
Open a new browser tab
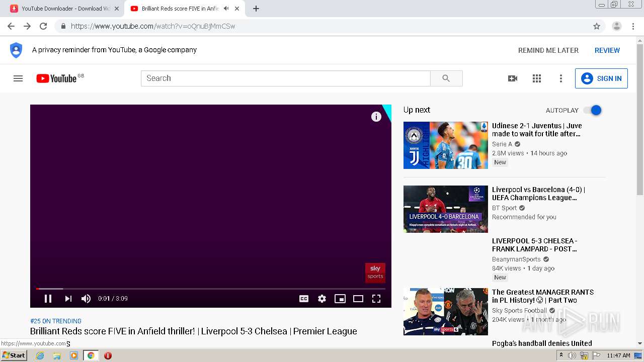click(256, 9)
